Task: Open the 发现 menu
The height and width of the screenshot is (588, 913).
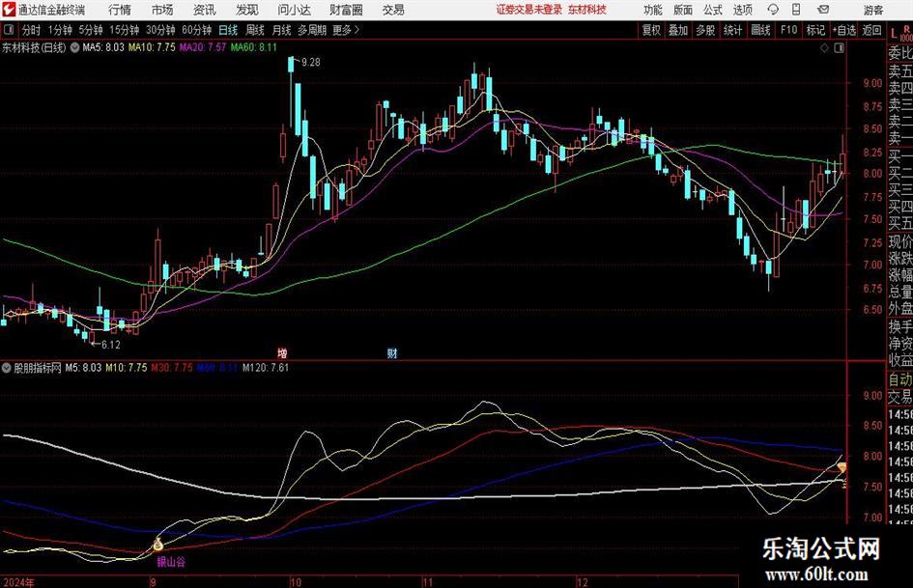Action: [247, 10]
